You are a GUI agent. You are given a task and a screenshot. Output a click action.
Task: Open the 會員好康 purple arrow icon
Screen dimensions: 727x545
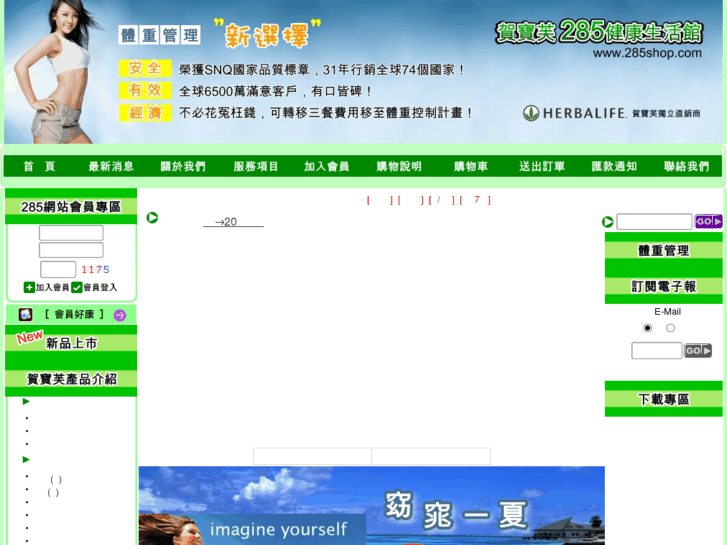(x=120, y=315)
